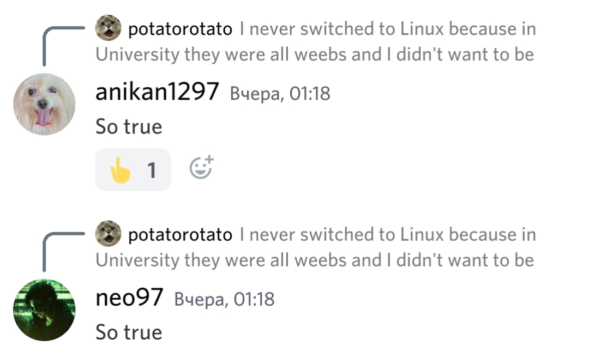Screen dimensions: 589x364
Task: Click the pointing finger emoji in reaction
Action: (120, 170)
